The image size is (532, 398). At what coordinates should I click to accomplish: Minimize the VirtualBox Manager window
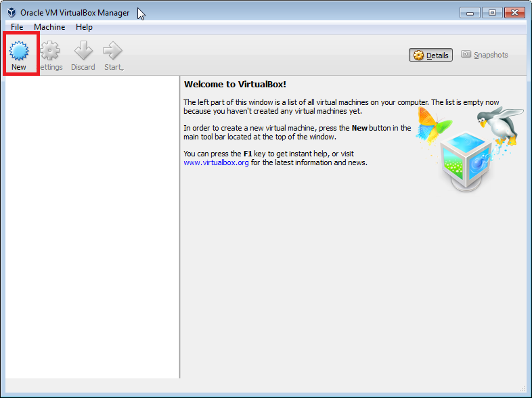tap(469, 12)
